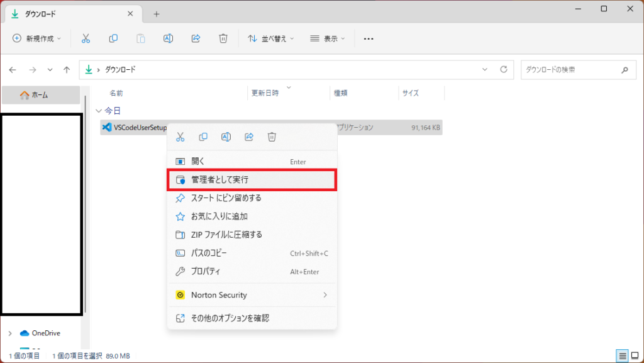Collapse the 今日 group
This screenshot has width=644, height=363.
click(99, 111)
